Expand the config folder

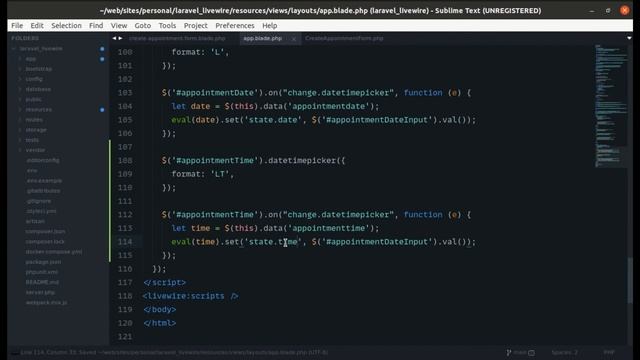pos(20,79)
